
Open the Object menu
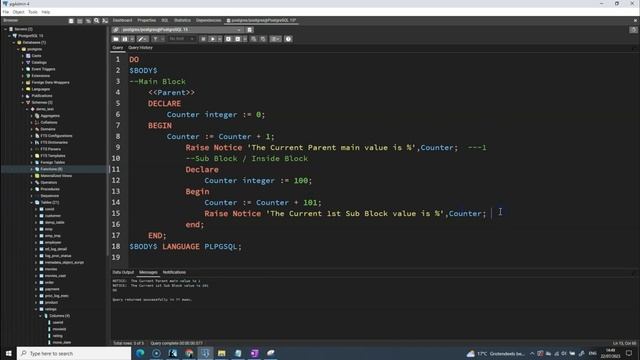(x=18, y=12)
